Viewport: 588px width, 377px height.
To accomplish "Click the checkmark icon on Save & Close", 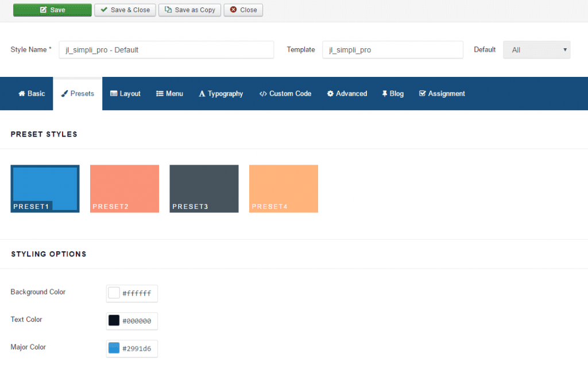I will (x=105, y=10).
